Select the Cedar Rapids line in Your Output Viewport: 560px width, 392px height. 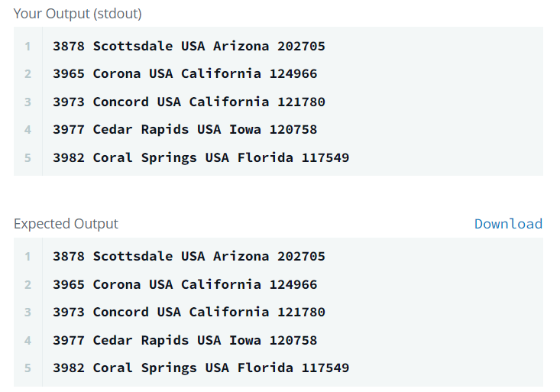pyautogui.click(x=185, y=129)
